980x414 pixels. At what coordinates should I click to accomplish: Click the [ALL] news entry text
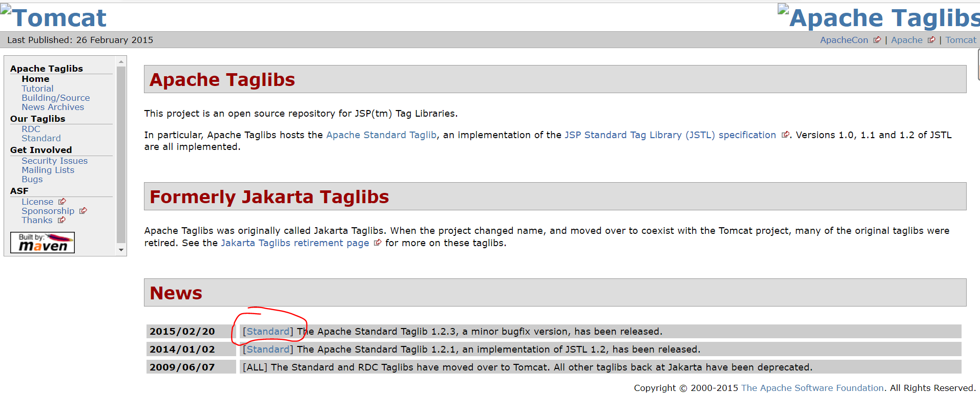[x=528, y=367]
